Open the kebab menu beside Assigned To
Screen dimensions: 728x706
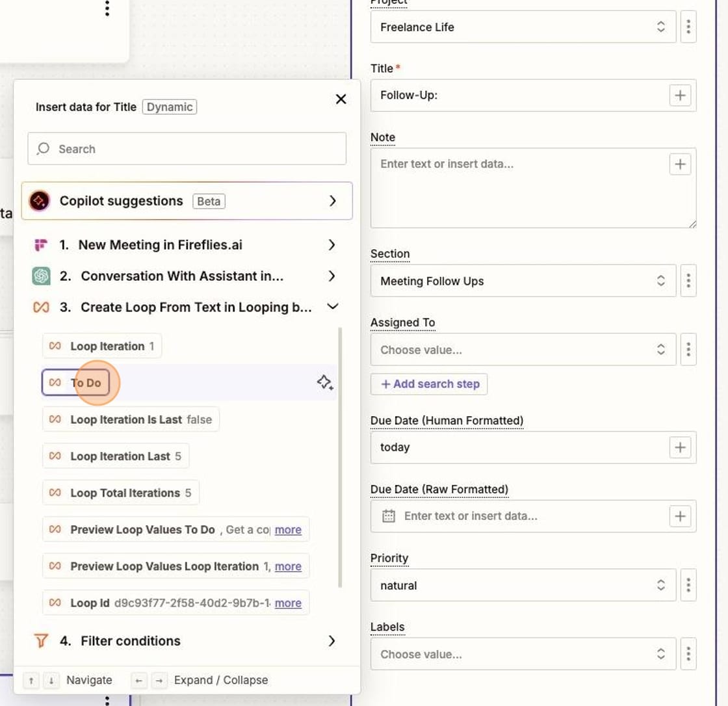click(688, 349)
